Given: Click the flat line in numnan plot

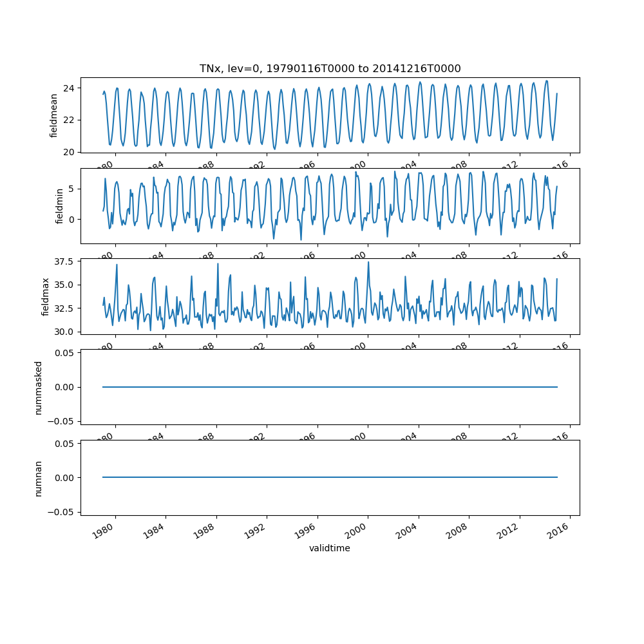Looking at the screenshot, I should 330,477.
